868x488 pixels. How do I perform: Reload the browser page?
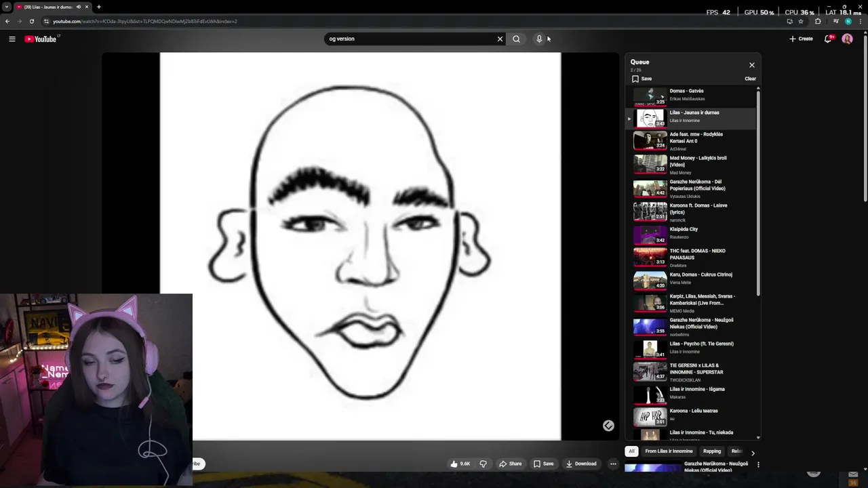31,21
